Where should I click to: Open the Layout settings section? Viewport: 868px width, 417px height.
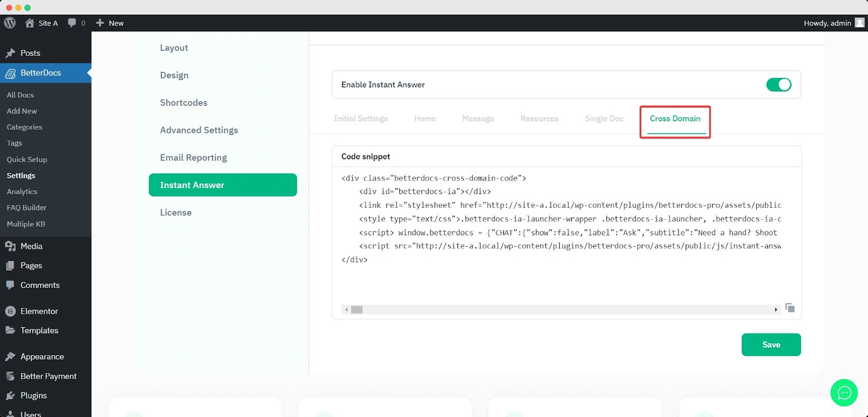[174, 48]
